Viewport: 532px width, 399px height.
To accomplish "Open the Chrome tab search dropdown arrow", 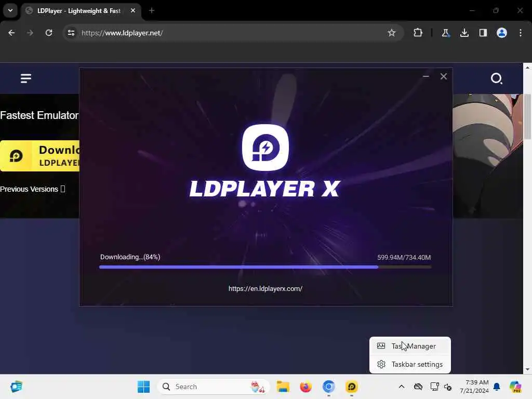I will (x=10, y=10).
